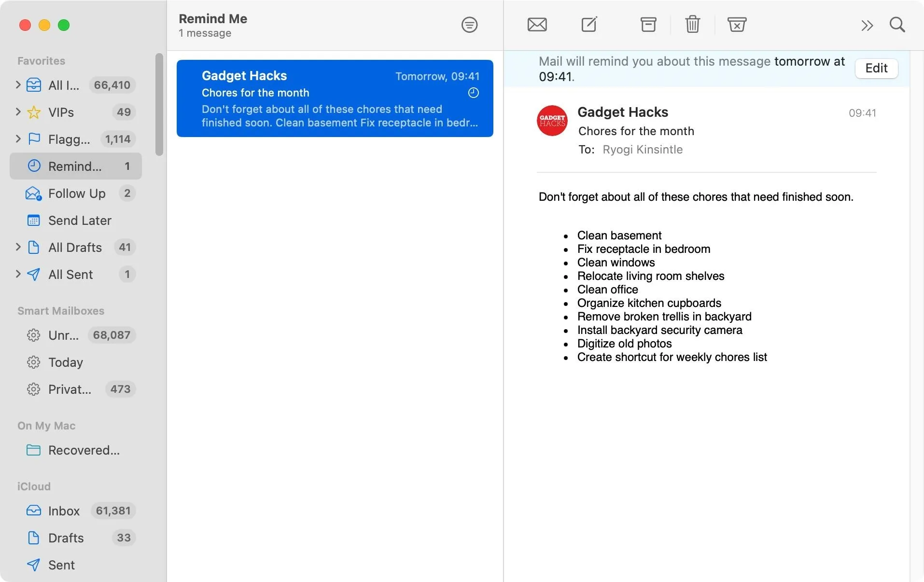Open the Today smart mailbox label

pos(66,362)
